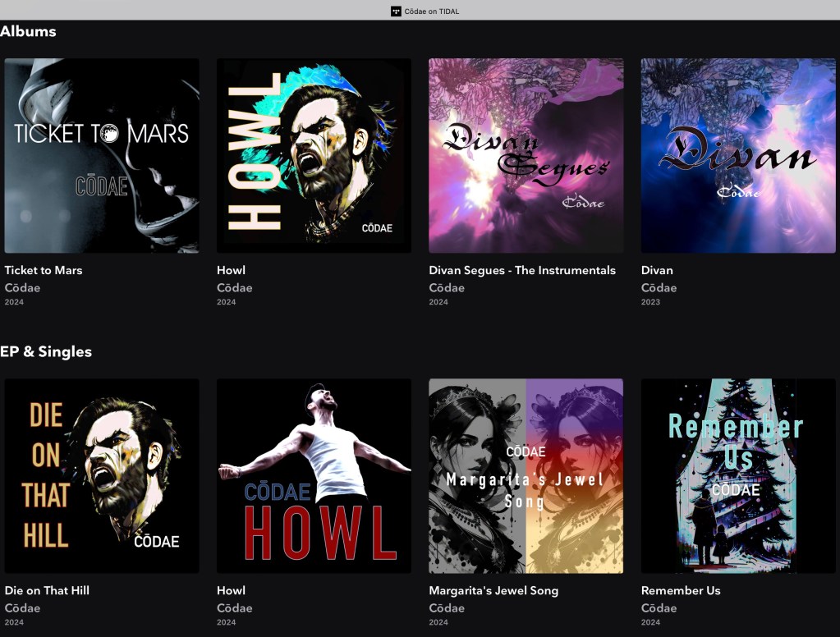Click the Ticket to Mars title text
The height and width of the screenshot is (637, 840).
[44, 270]
